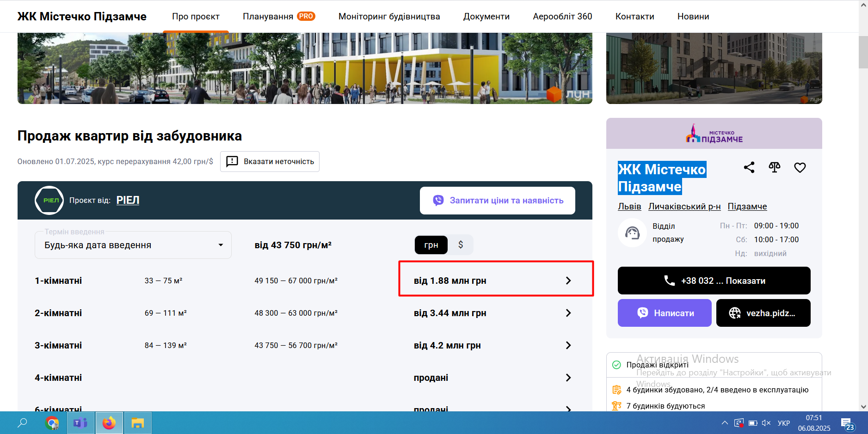Open the Термін введення dropdown

pyautogui.click(x=133, y=245)
